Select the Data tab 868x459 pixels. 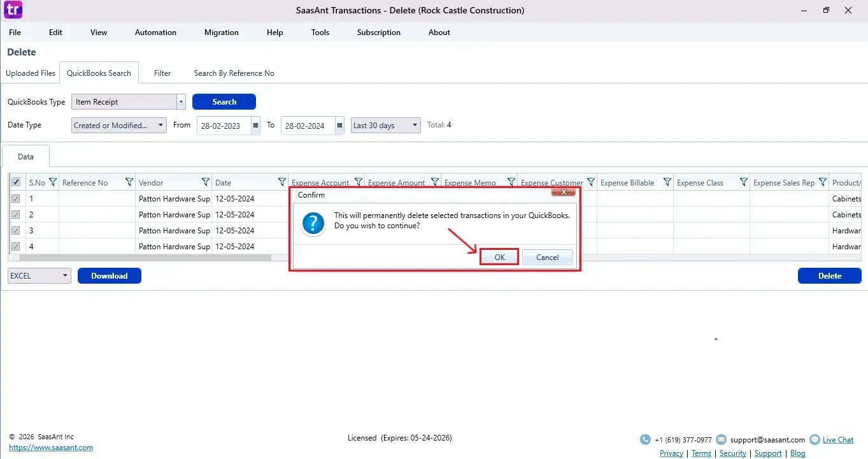click(25, 156)
